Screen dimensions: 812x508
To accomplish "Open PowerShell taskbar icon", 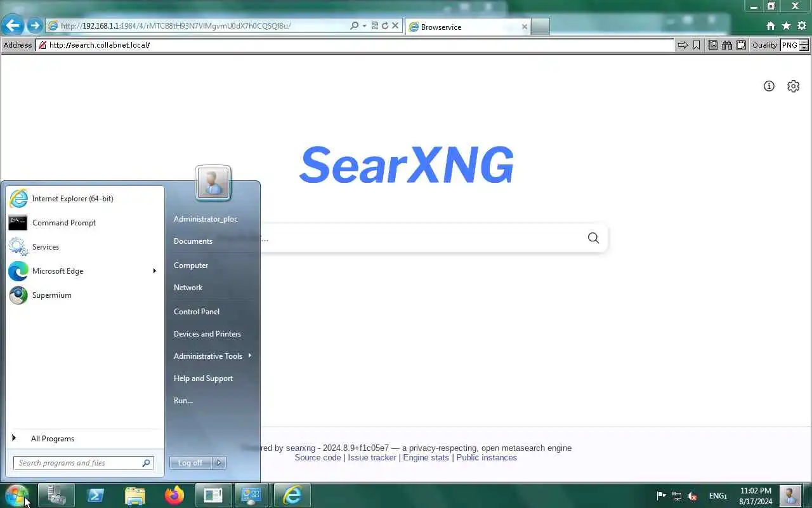I will click(x=96, y=495).
